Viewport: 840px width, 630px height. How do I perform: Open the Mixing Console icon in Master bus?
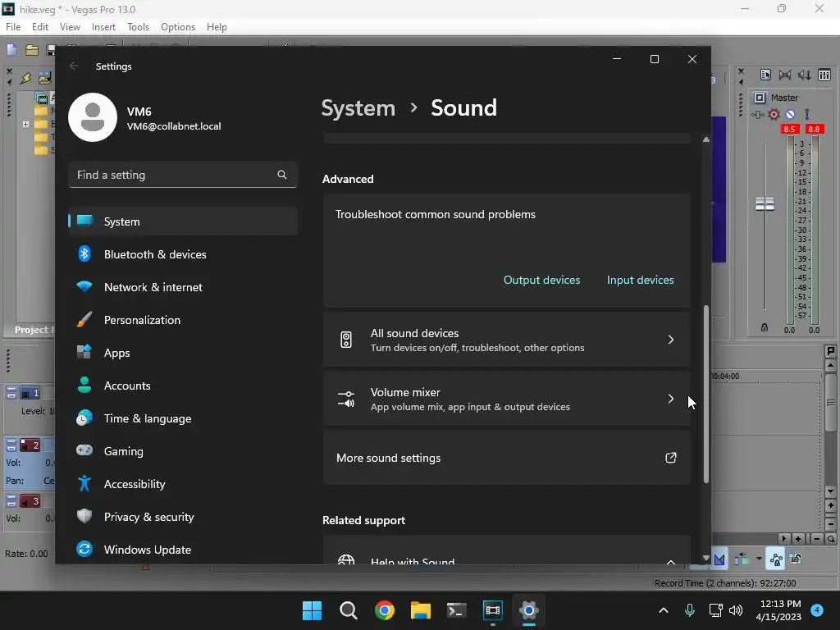824,75
